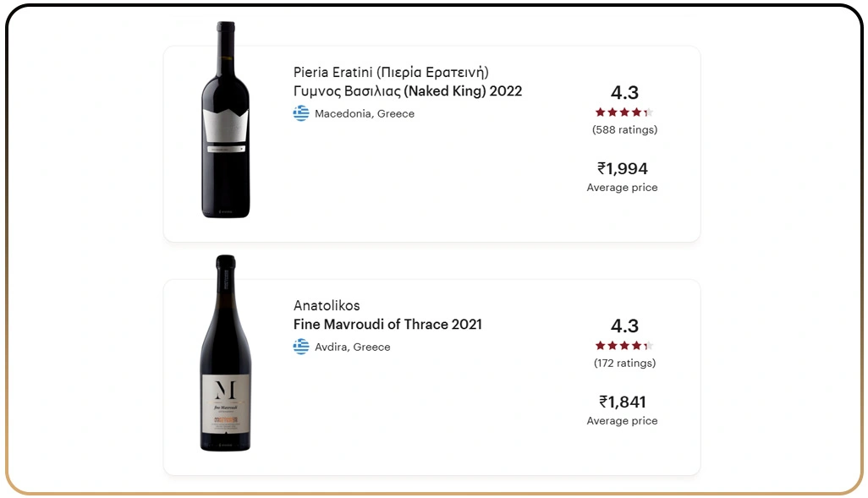Click the Avdira, Greece region link

(351, 347)
